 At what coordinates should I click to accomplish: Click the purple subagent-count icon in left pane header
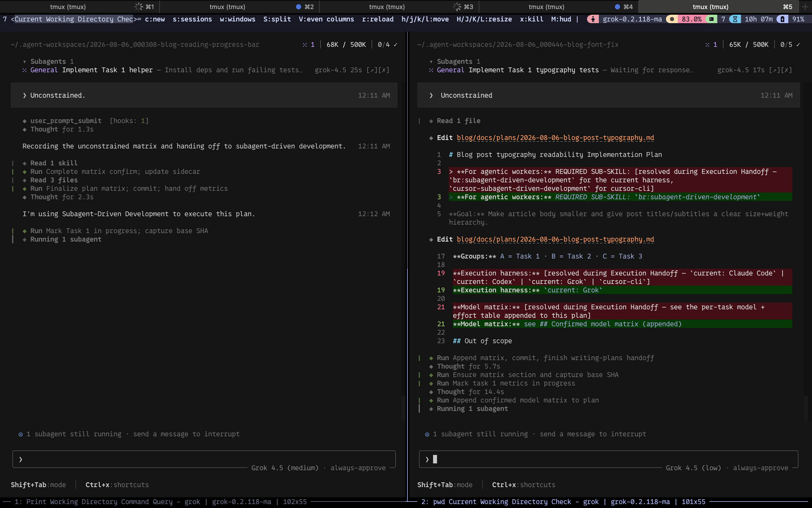[305, 45]
